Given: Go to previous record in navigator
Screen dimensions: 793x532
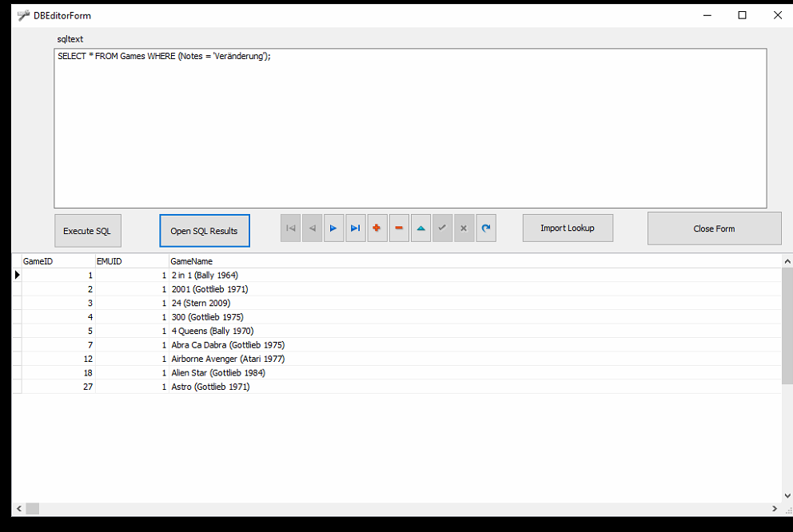Looking at the screenshot, I should pos(312,228).
